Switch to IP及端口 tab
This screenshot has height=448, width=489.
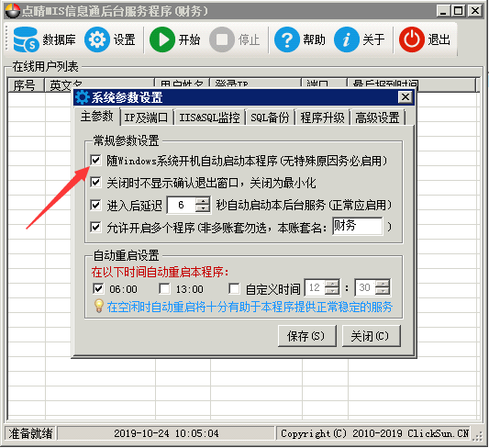click(x=146, y=118)
